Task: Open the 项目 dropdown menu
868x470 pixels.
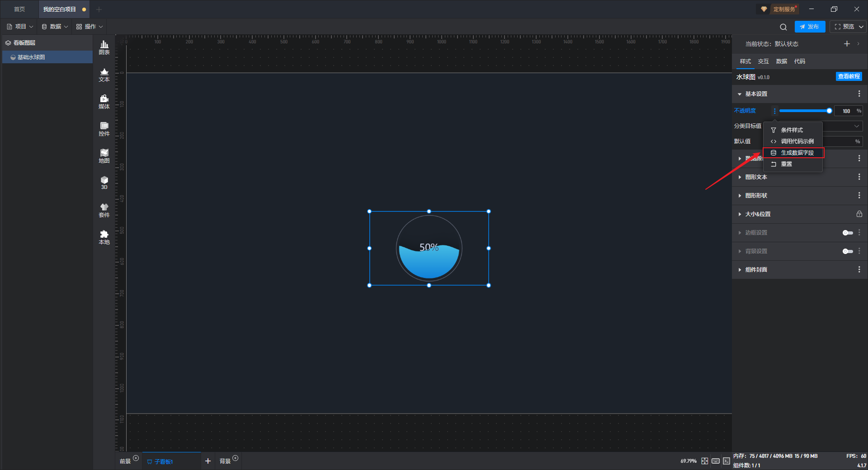Action: [20, 27]
